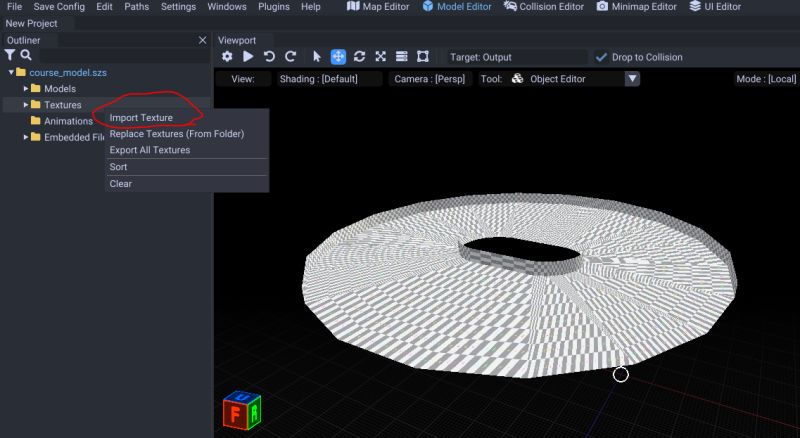Expand the Models folder arrow
800x438 pixels.
tap(26, 88)
